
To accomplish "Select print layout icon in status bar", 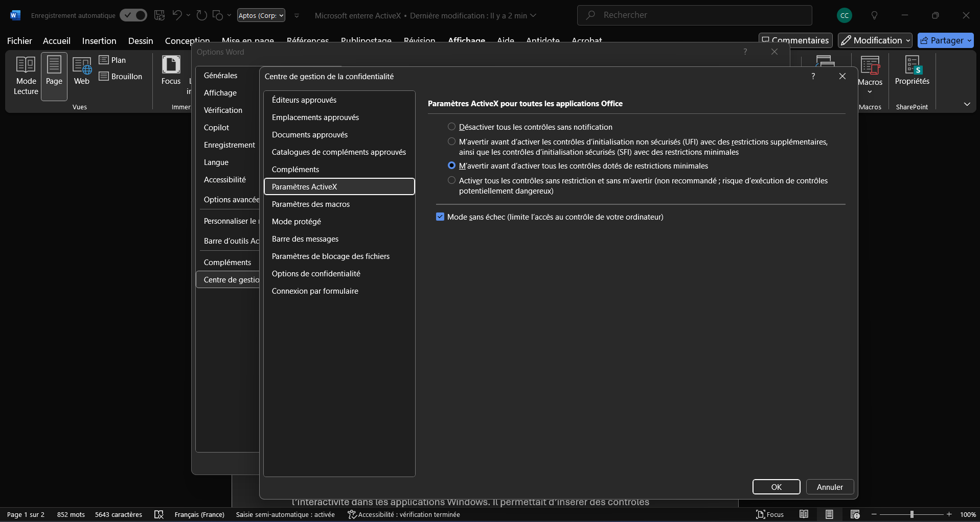I will (x=829, y=514).
